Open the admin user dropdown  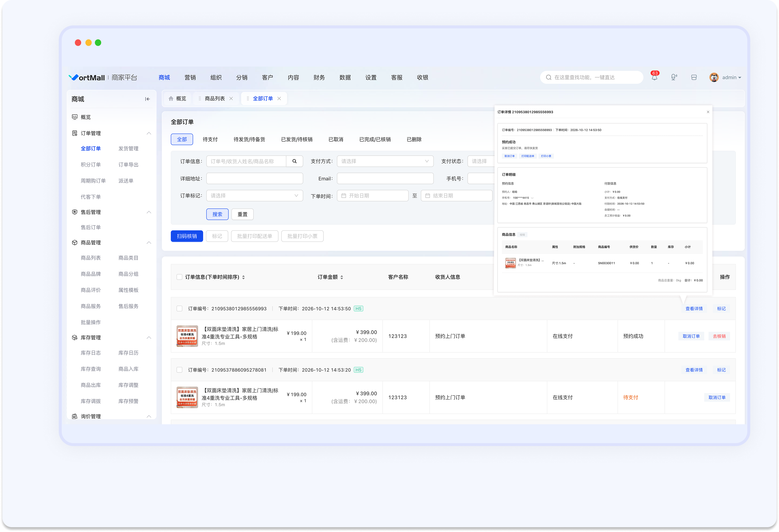pos(731,77)
